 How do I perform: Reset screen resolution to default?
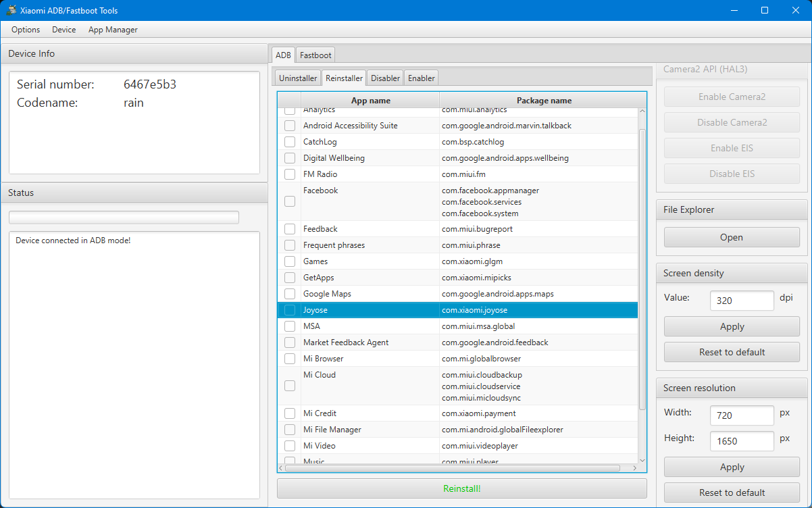click(732, 492)
